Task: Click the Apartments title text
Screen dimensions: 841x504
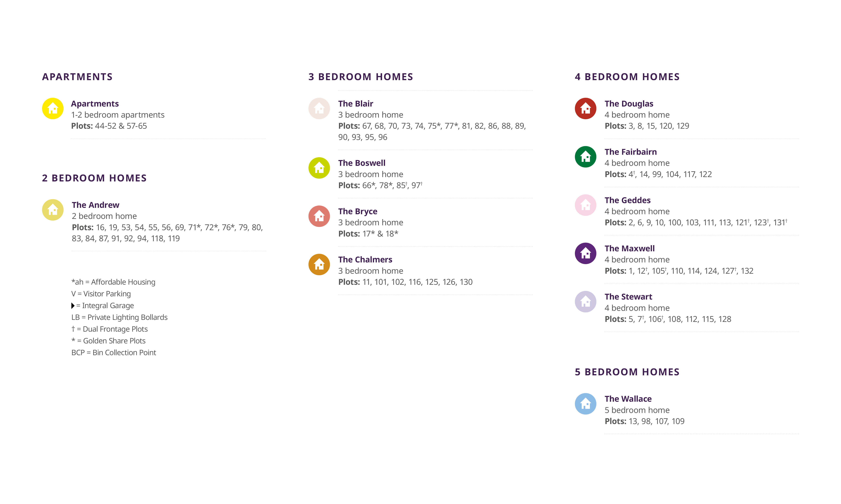Action: 95,104
